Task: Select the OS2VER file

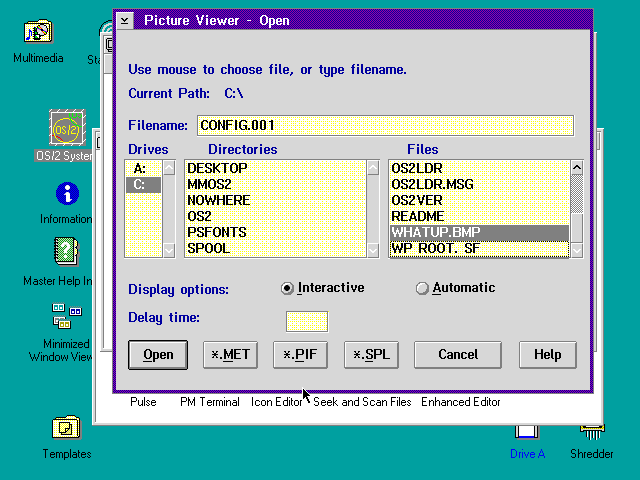Action: (479, 200)
